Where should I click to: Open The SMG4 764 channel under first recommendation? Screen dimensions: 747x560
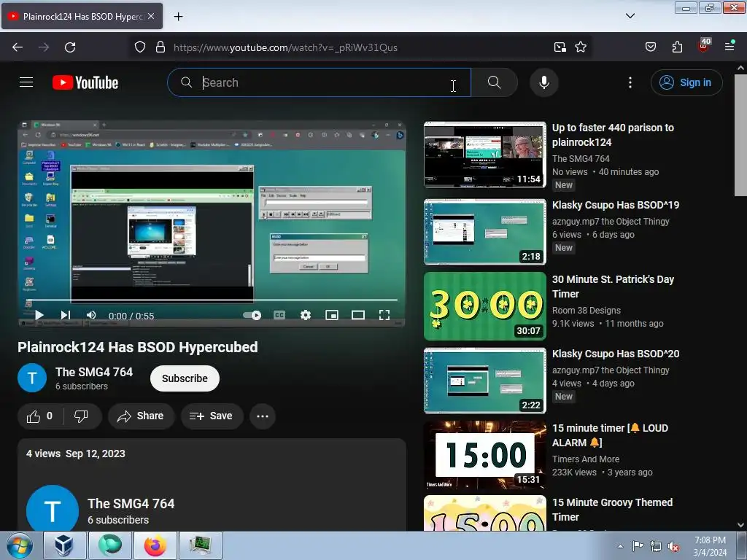581,158
